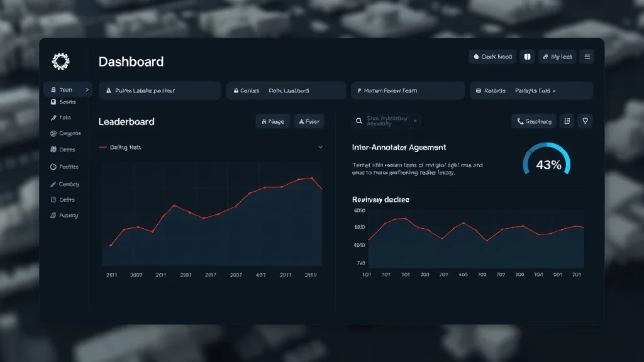Click the Filter button above the Leaderboard chart
The height and width of the screenshot is (362, 644).
309,121
